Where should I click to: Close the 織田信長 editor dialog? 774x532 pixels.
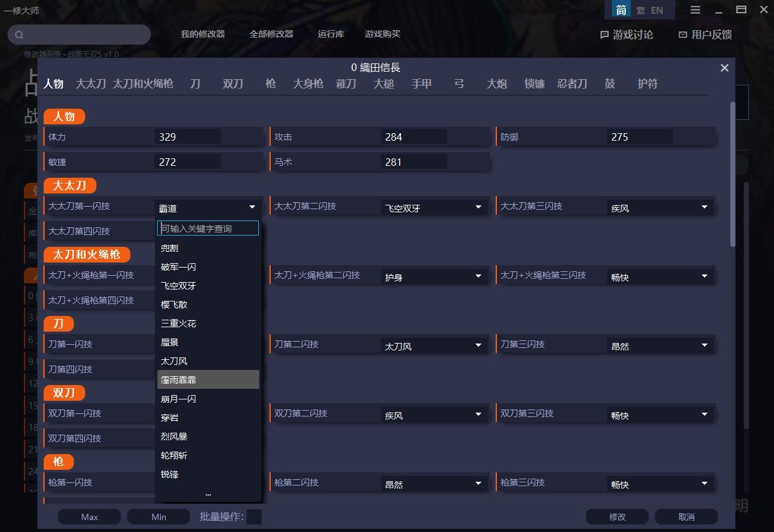(x=724, y=68)
